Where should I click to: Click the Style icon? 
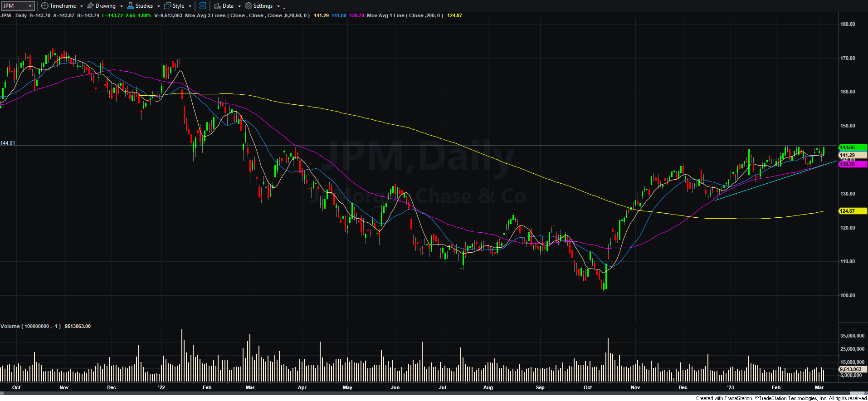tap(168, 6)
